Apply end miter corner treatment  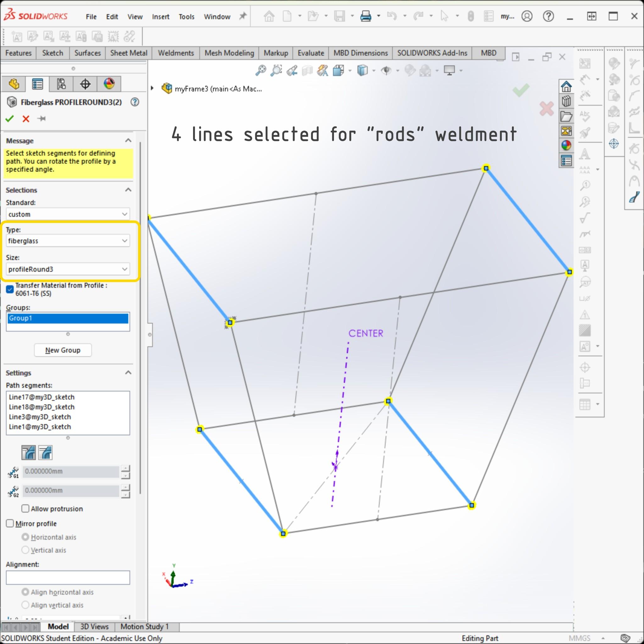click(28, 453)
